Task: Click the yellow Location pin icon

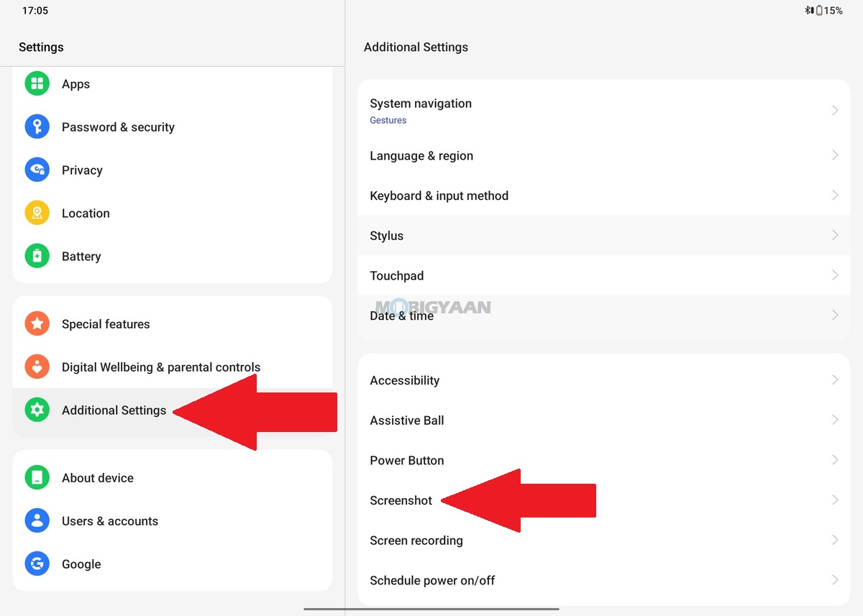Action: point(37,213)
